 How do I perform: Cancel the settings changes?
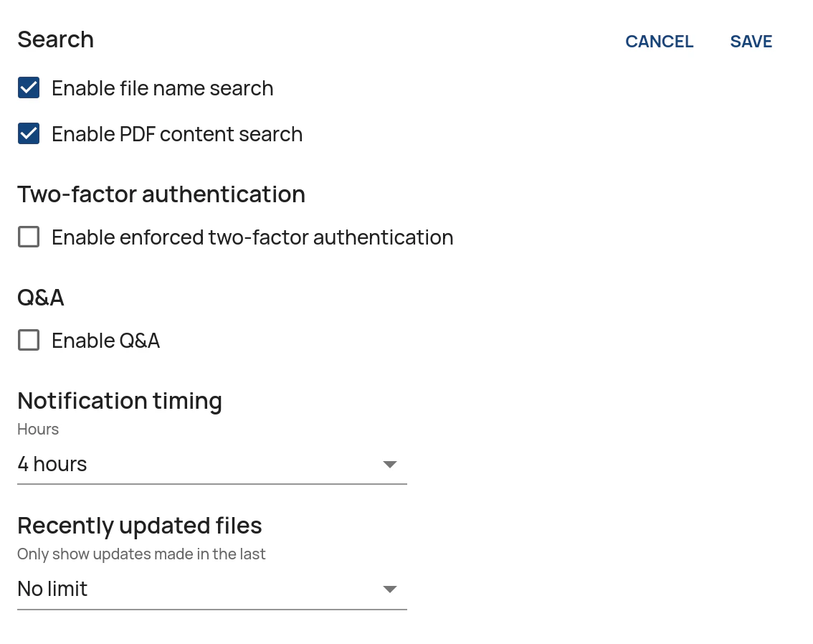(659, 41)
